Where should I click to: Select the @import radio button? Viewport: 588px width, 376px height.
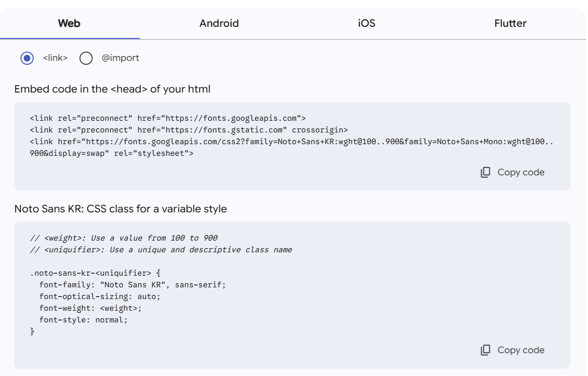pos(86,58)
